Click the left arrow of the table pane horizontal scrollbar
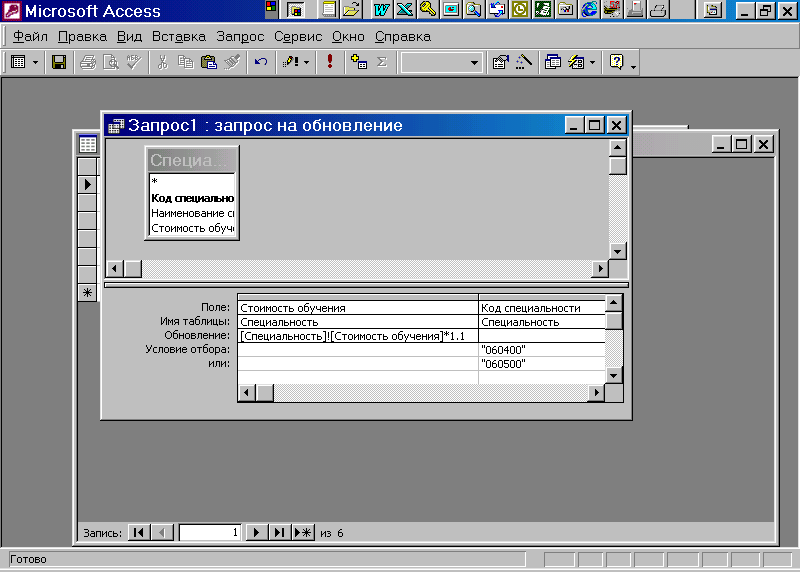 coord(115,268)
